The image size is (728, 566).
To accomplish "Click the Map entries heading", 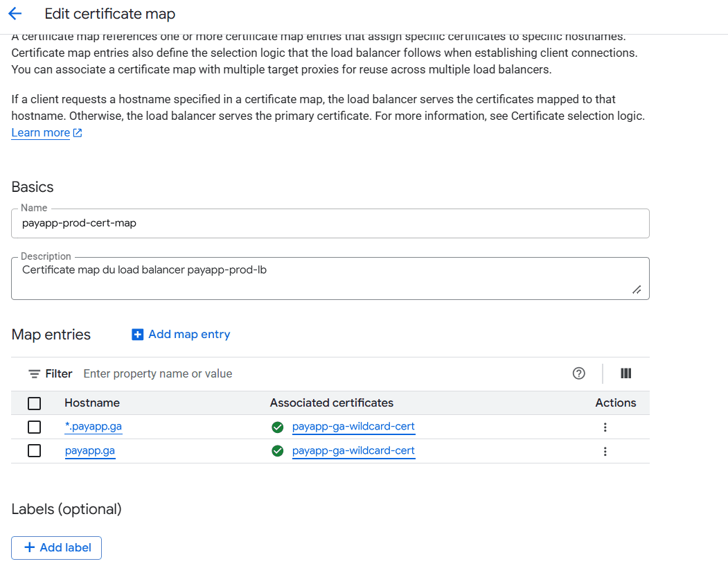I will click(51, 335).
